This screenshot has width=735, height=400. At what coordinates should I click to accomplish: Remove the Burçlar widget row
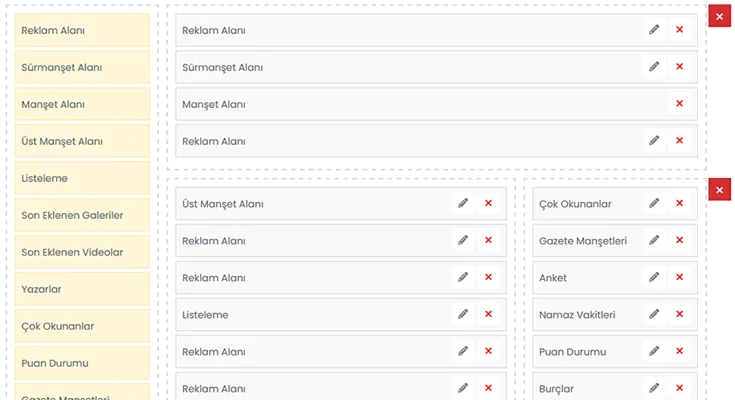point(679,388)
